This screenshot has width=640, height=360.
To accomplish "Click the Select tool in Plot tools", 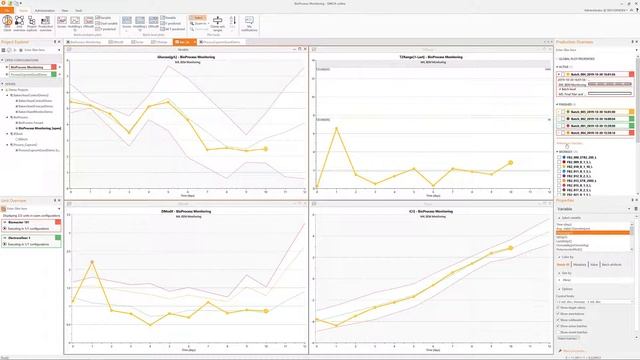I will click(198, 18).
